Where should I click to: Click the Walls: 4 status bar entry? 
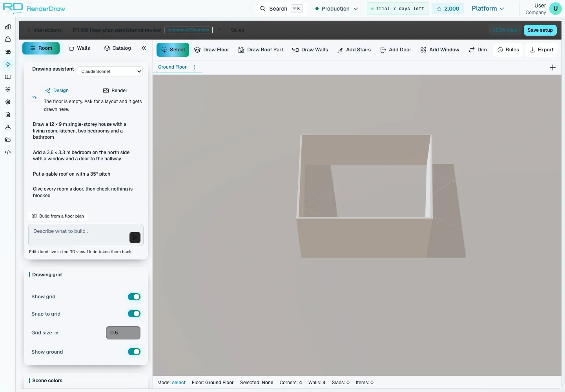(317, 383)
